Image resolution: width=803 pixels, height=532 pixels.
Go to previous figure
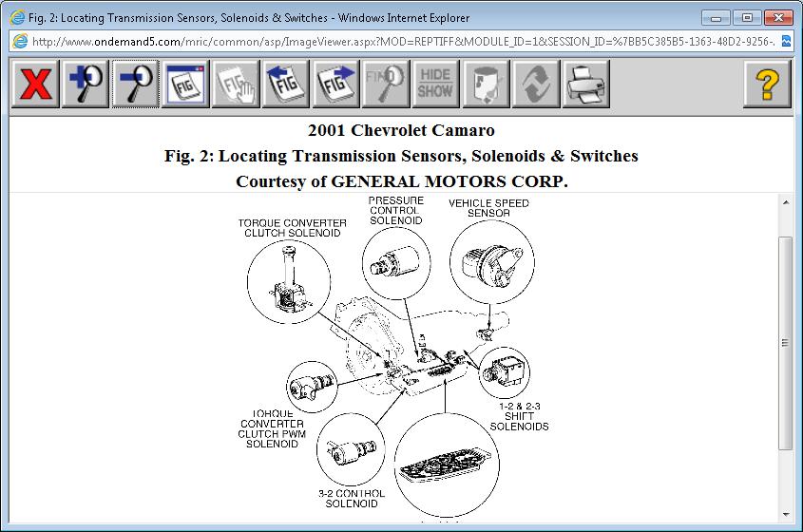click(286, 85)
